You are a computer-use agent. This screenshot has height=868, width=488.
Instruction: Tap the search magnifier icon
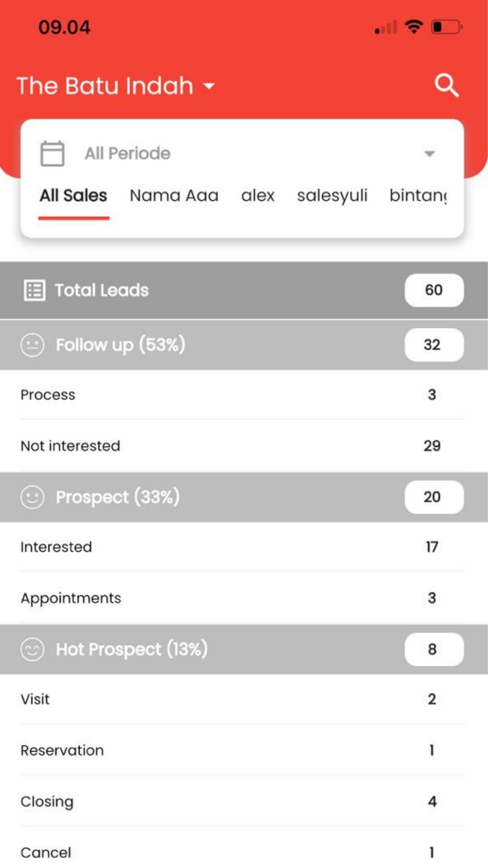[446, 86]
